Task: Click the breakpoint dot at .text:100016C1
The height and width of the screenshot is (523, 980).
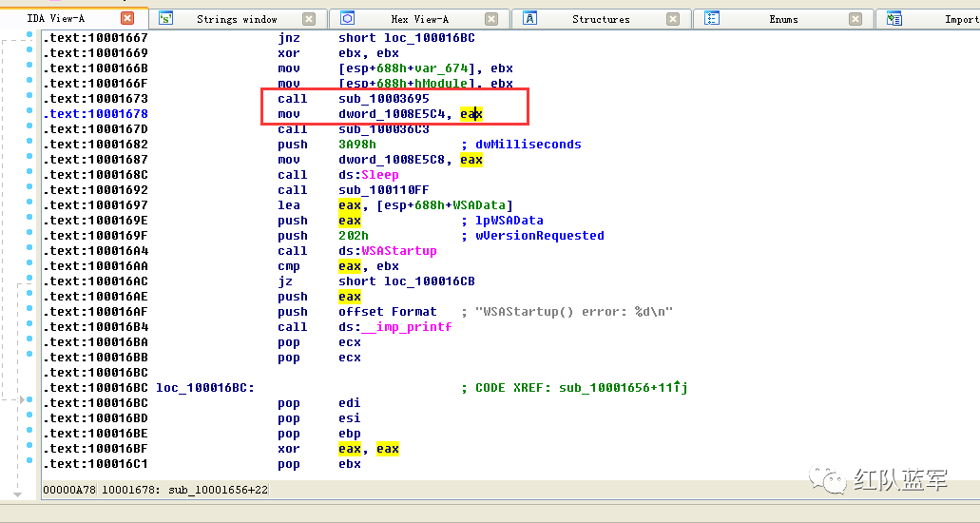Action: tap(29, 461)
